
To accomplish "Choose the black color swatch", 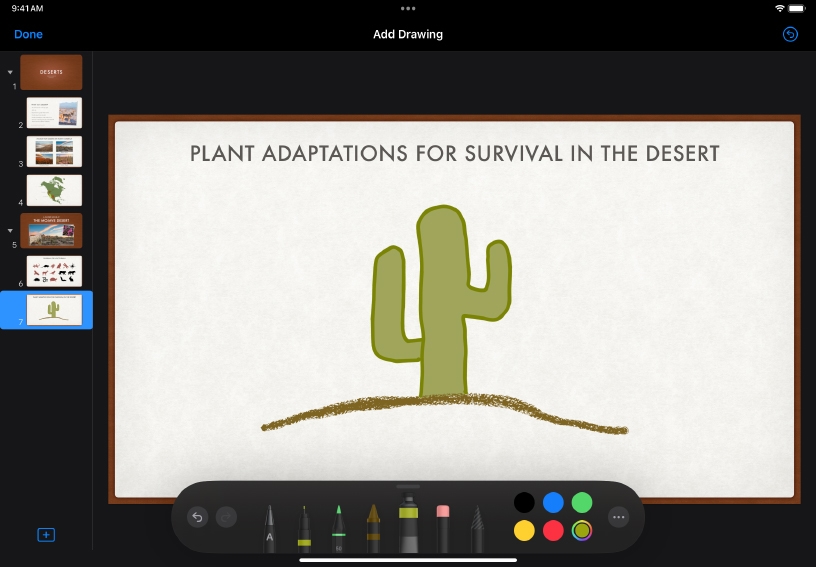I will point(524,502).
